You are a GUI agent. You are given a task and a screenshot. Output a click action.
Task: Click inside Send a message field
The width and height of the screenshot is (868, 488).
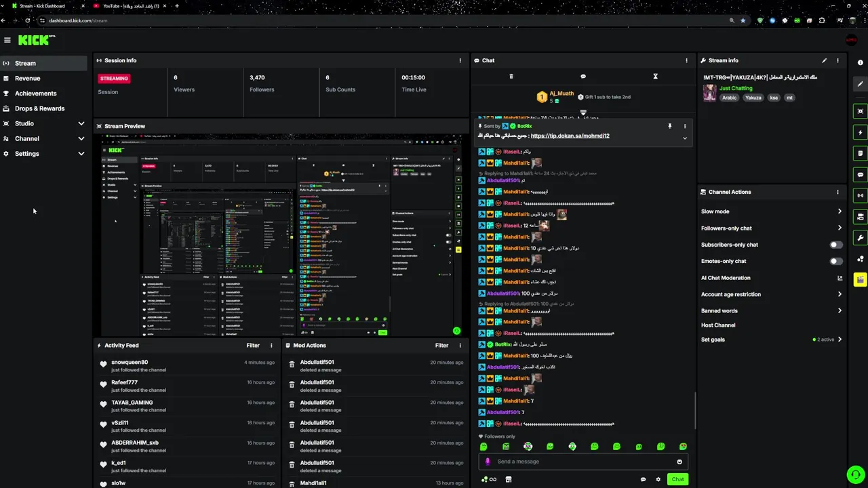583,462
